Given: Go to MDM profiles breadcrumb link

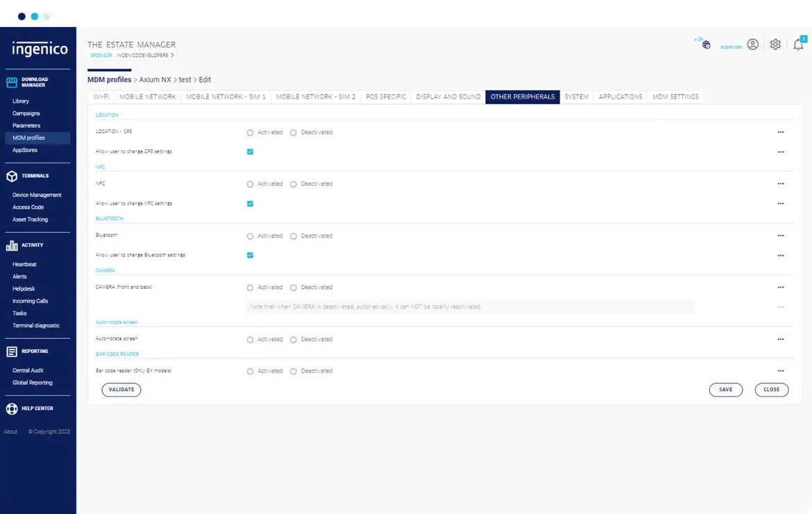Looking at the screenshot, I should (109, 80).
